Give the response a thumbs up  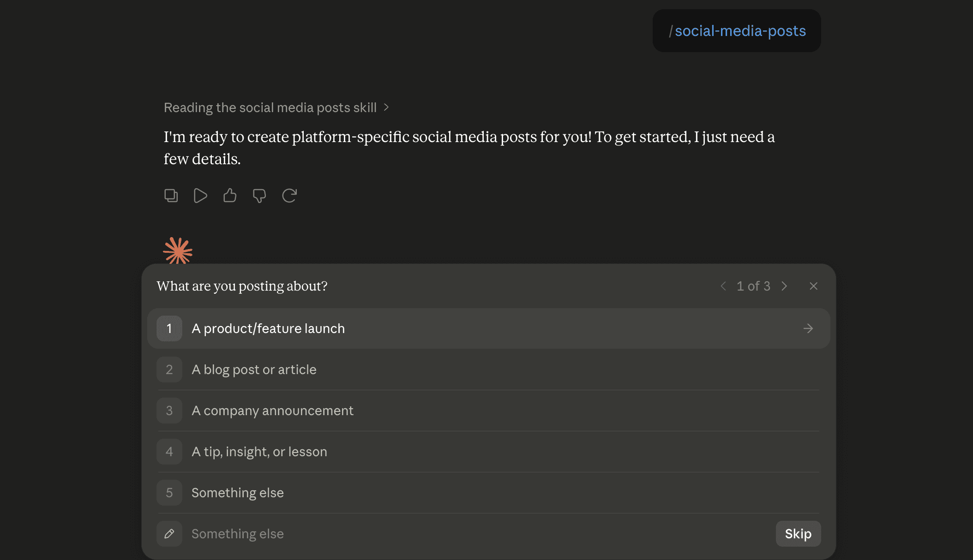[x=230, y=196]
